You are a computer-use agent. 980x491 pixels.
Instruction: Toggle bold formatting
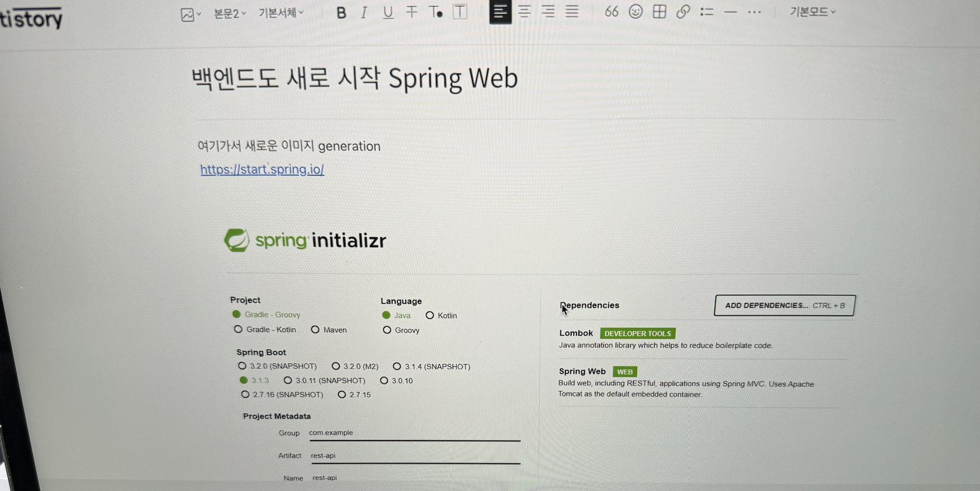341,13
